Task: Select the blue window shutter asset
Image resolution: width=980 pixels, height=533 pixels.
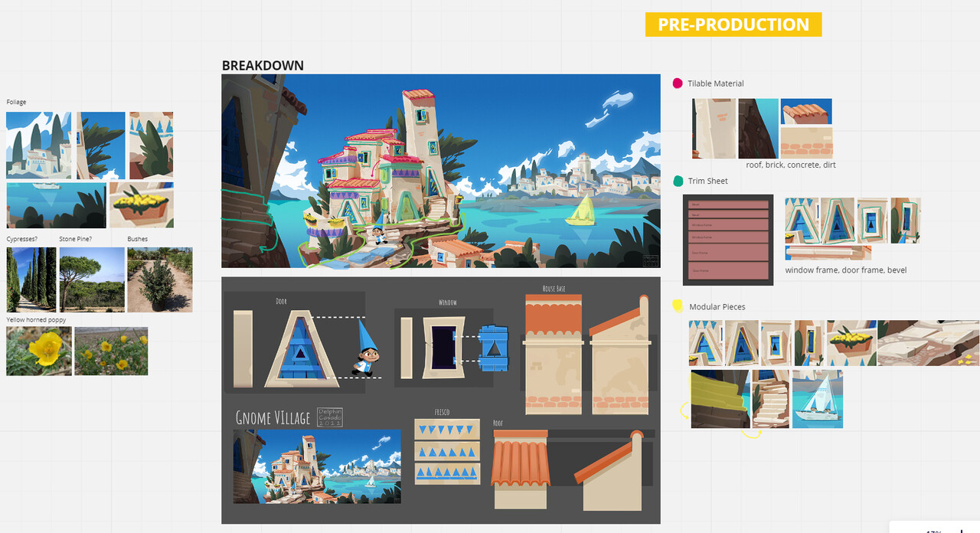Action: click(x=494, y=349)
